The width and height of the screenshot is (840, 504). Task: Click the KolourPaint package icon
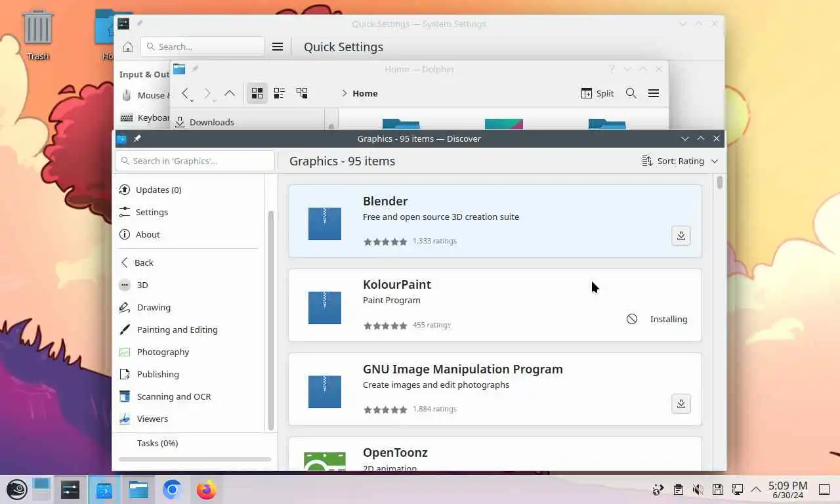325,308
